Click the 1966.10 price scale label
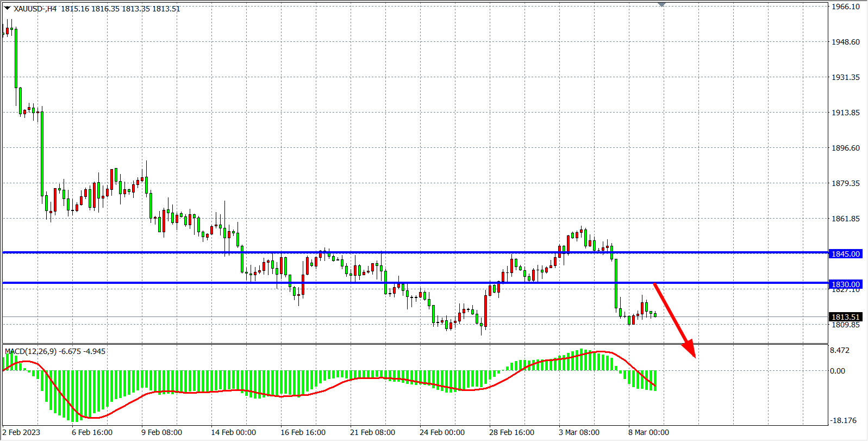Screen dimensions: 868x441 845,7
